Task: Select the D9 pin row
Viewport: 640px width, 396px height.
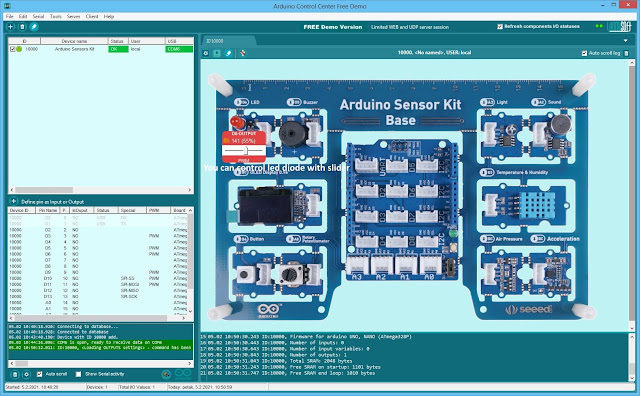Action: [98, 272]
